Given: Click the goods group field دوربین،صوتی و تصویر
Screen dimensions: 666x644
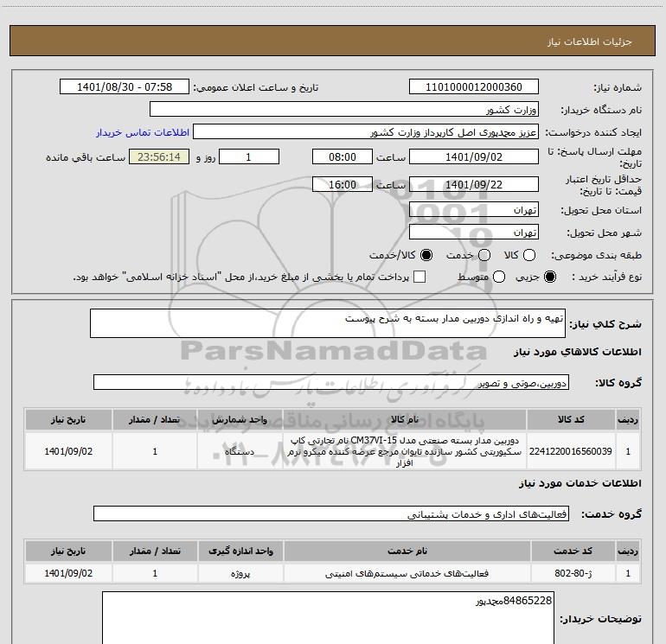Looking at the screenshot, I should (x=331, y=382).
